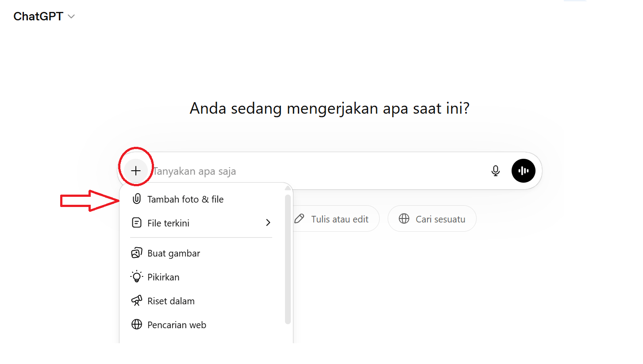Click the pencil icon on Tulis atau edit
The image size is (643, 364).
pyautogui.click(x=299, y=218)
